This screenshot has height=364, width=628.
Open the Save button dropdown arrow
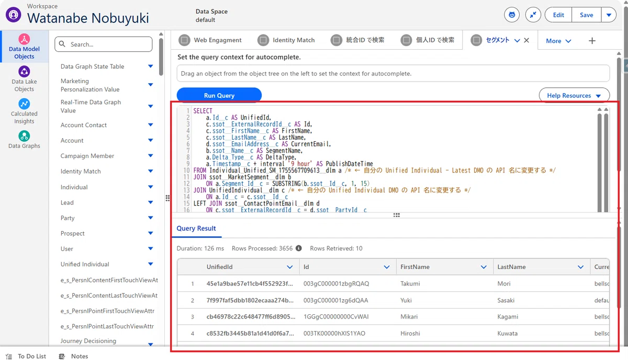coord(609,15)
